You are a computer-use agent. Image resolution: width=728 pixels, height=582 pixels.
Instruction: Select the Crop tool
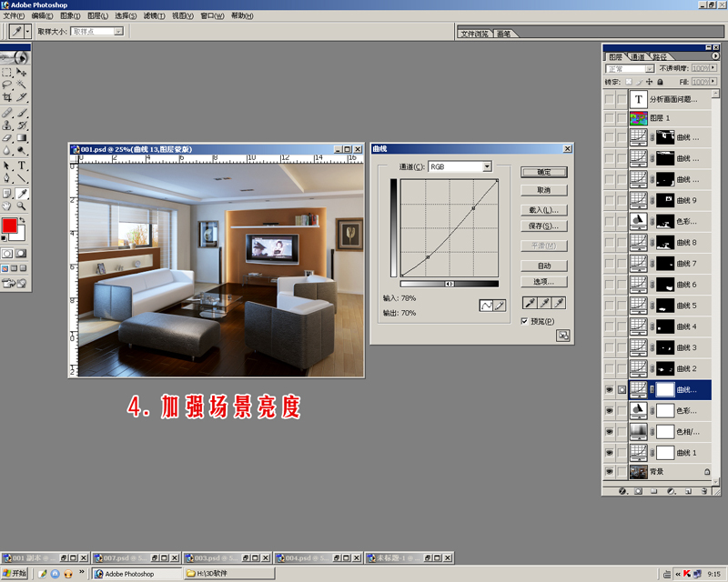pyautogui.click(x=7, y=97)
